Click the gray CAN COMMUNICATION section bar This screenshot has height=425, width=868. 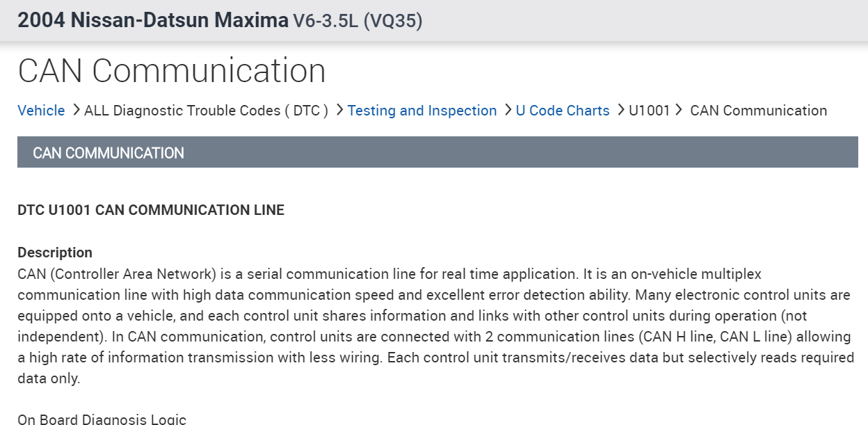(437, 152)
